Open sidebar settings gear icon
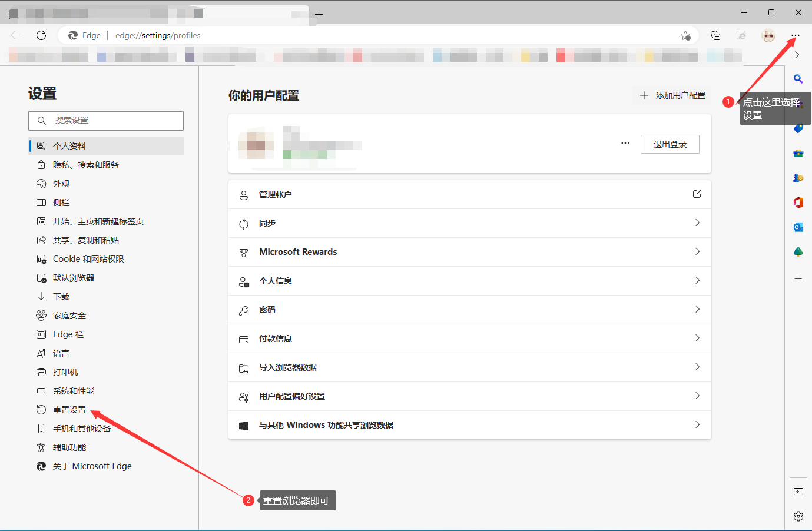The width and height of the screenshot is (812, 531). tap(798, 516)
